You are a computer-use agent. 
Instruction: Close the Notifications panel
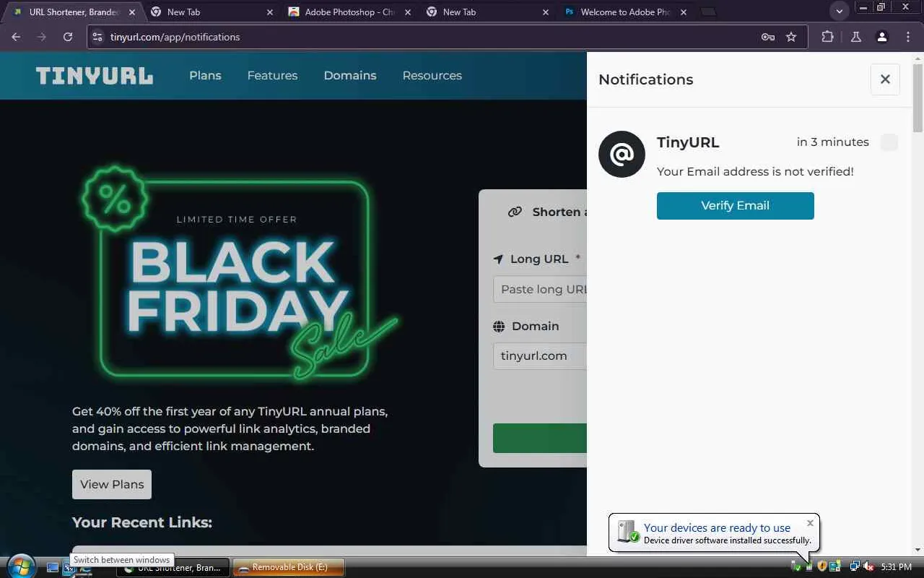coord(885,79)
